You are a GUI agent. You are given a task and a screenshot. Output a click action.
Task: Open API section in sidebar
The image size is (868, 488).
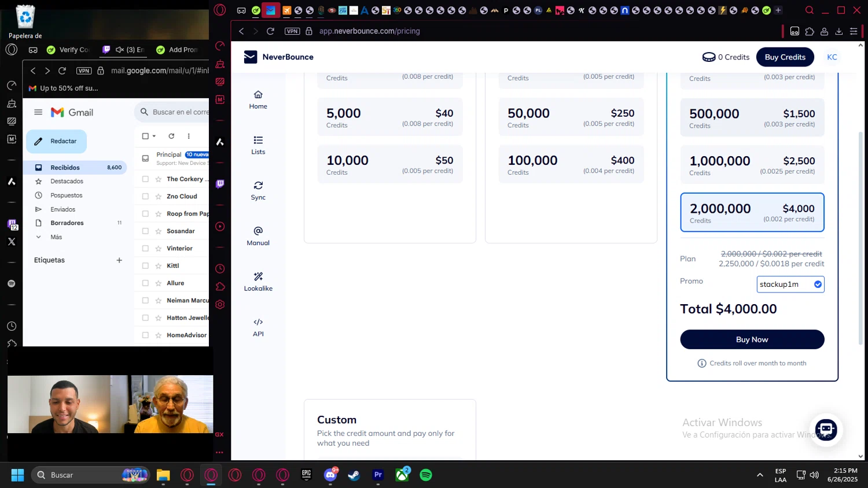coord(258,327)
